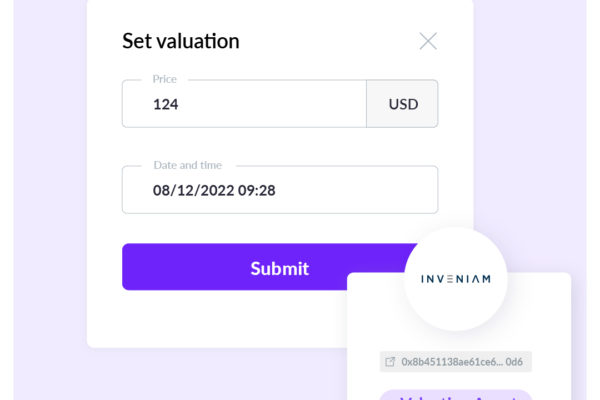This screenshot has height=400, width=600.
Task: Click the 124 value text
Action: tap(166, 104)
